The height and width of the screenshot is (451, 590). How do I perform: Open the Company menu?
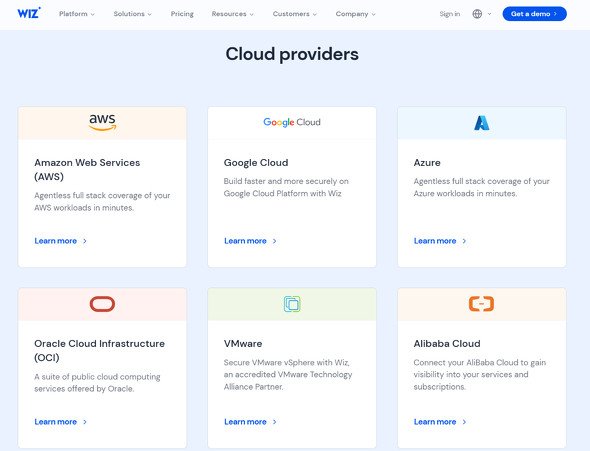356,14
